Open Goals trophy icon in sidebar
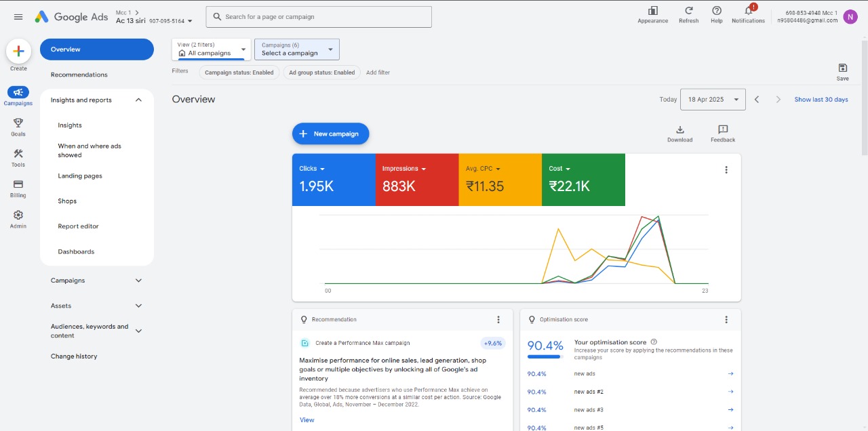The image size is (868, 431). pyautogui.click(x=18, y=123)
